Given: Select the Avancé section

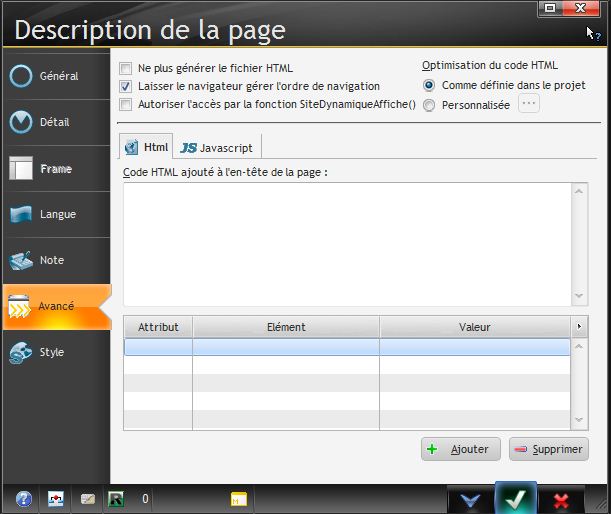Looking at the screenshot, I should 57,307.
